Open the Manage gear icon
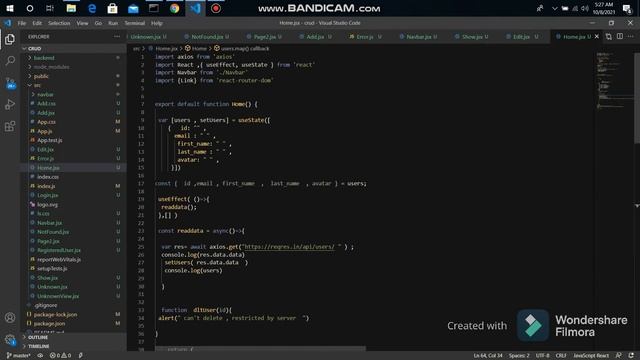640x360 pixels. coord(10,339)
